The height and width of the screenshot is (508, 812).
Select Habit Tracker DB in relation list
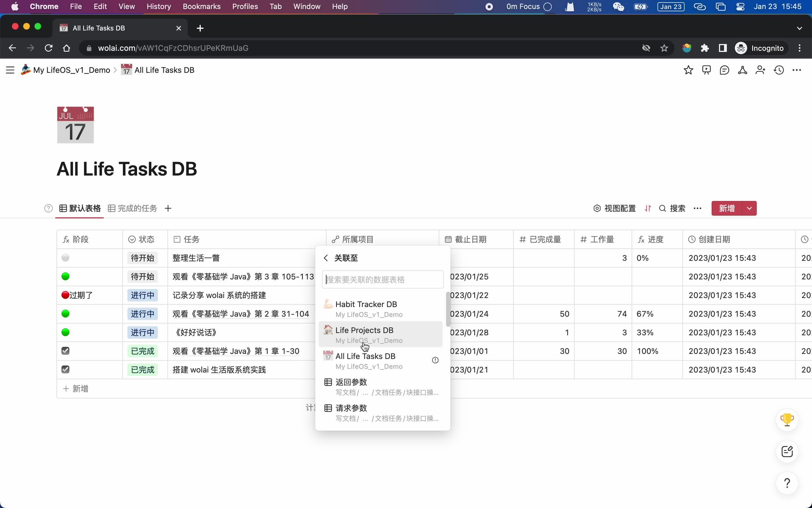[x=381, y=308]
